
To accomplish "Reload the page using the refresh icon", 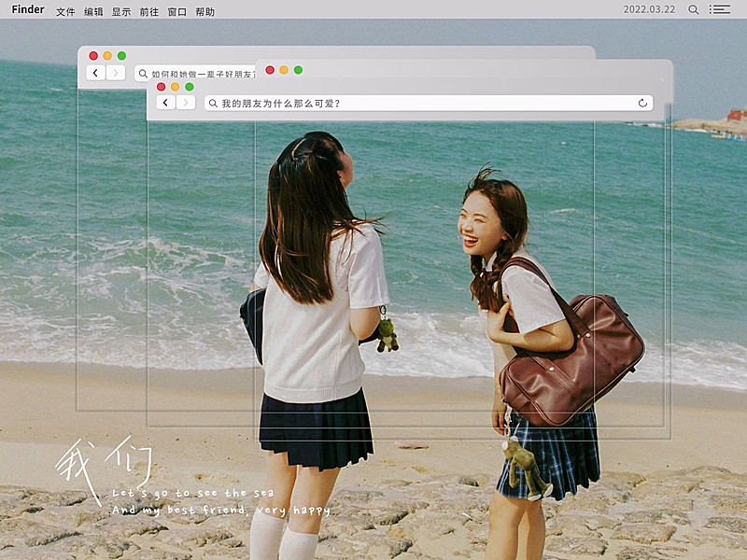I will point(641,102).
